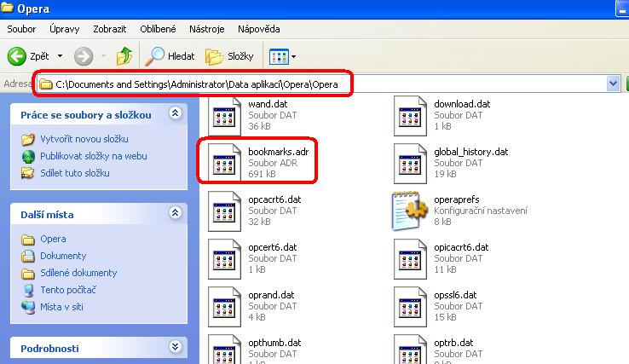629x364 pixels.
Task: Select the download.dat file icon
Action: pos(410,116)
